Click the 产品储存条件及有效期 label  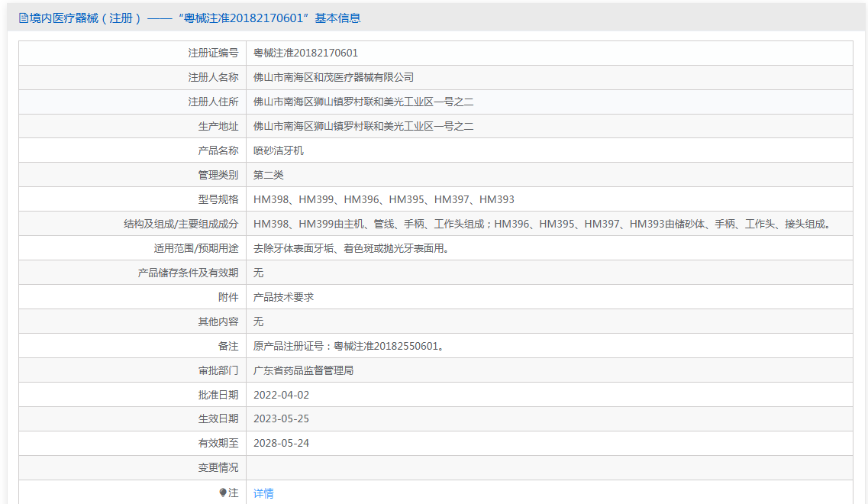pyautogui.click(x=189, y=273)
